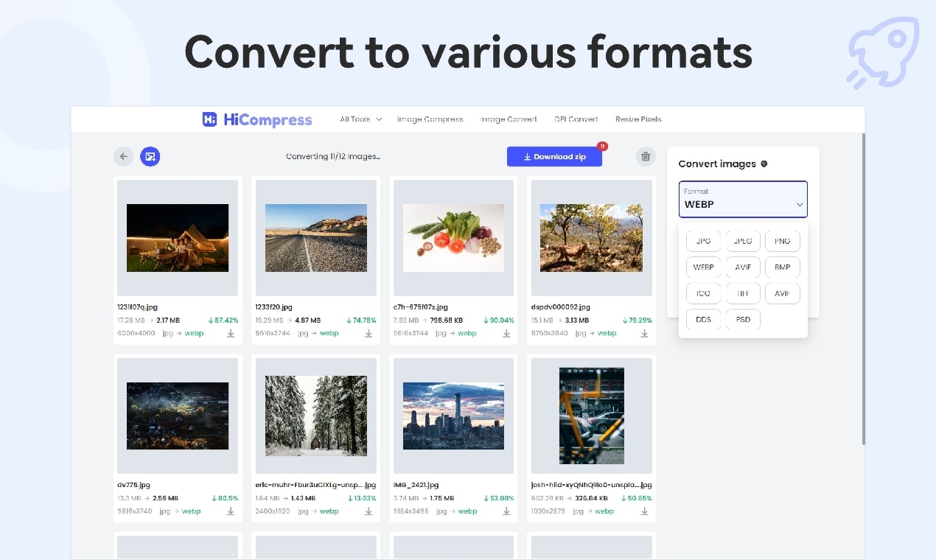The width and height of the screenshot is (936, 560).
Task: Choose JPG format option
Action: 703,241
